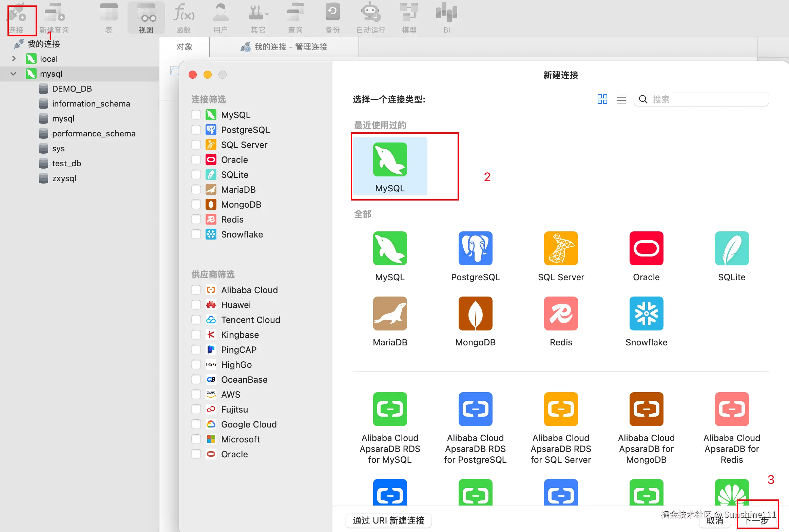This screenshot has height=532, width=789.
Task: Select the Redis connection type icon
Action: point(561,314)
